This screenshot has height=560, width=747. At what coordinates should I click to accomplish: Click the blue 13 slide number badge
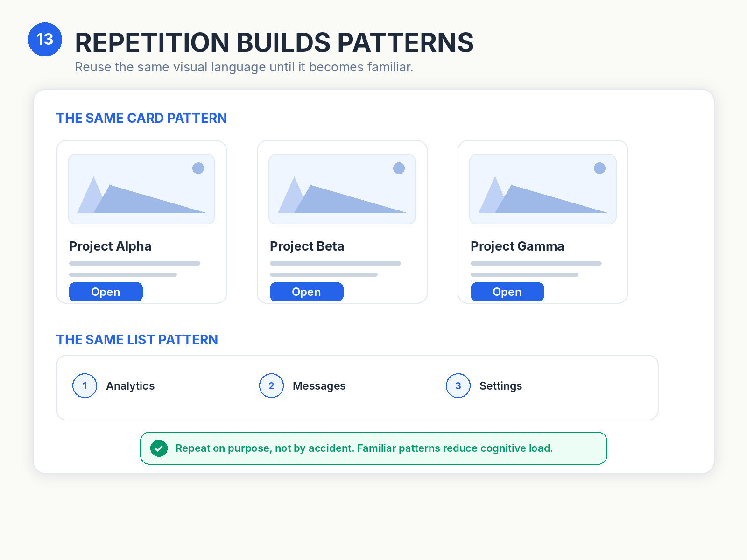pos(45,40)
